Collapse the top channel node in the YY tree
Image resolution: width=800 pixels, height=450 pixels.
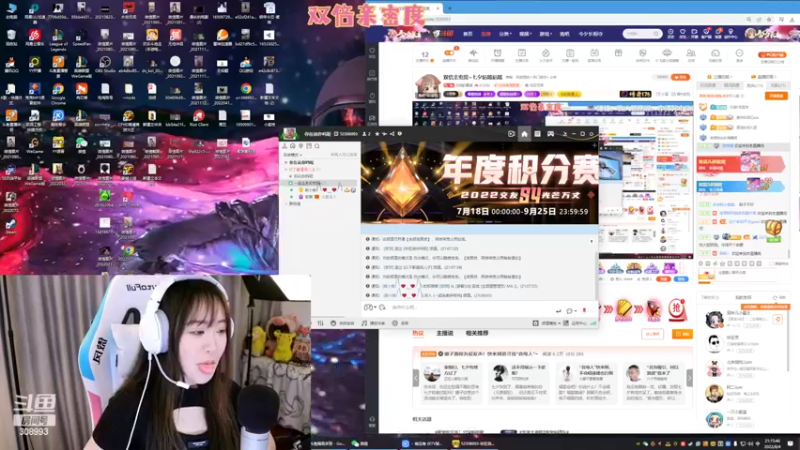(x=286, y=163)
